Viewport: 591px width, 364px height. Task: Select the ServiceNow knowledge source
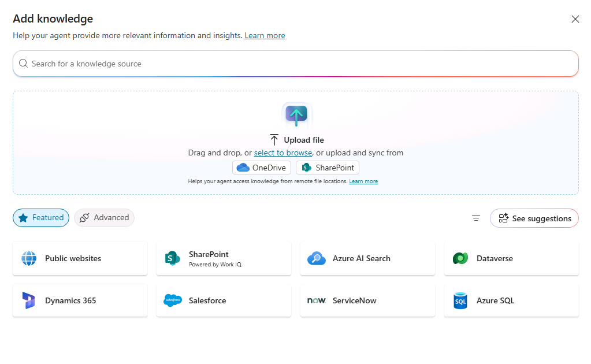[x=367, y=300]
